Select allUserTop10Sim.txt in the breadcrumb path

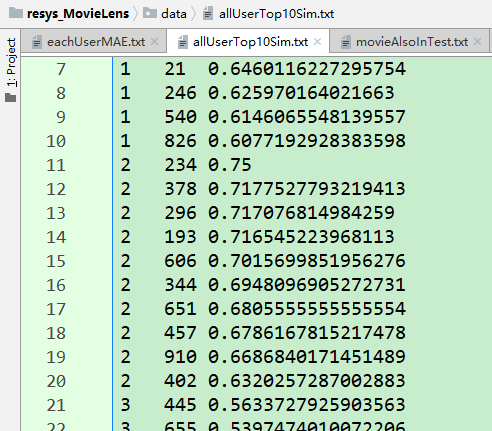[276, 14]
